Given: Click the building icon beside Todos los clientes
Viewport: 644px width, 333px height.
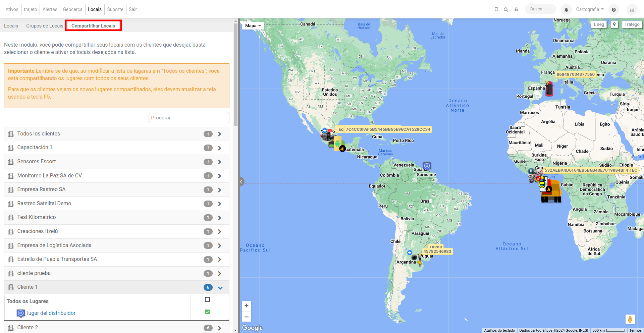Looking at the screenshot, I should 11,134.
